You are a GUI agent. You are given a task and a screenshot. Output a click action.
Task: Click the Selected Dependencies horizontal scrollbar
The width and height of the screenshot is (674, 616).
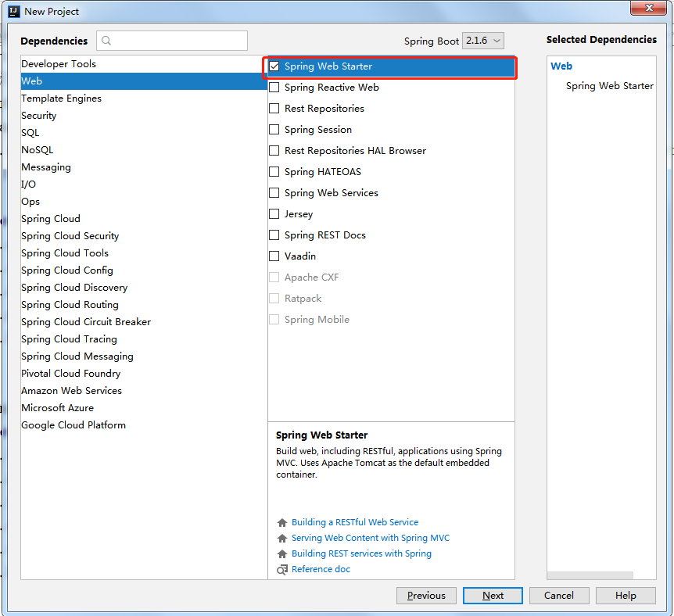(590, 575)
